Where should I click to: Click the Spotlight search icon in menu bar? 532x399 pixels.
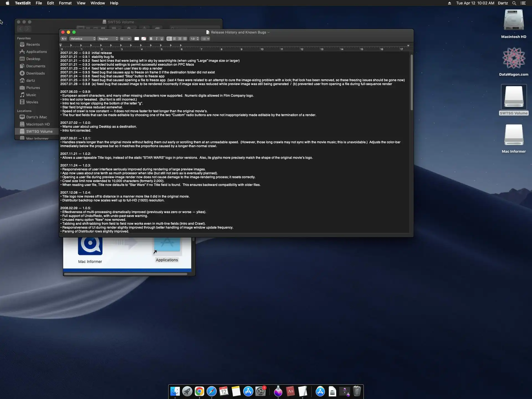(x=514, y=3)
